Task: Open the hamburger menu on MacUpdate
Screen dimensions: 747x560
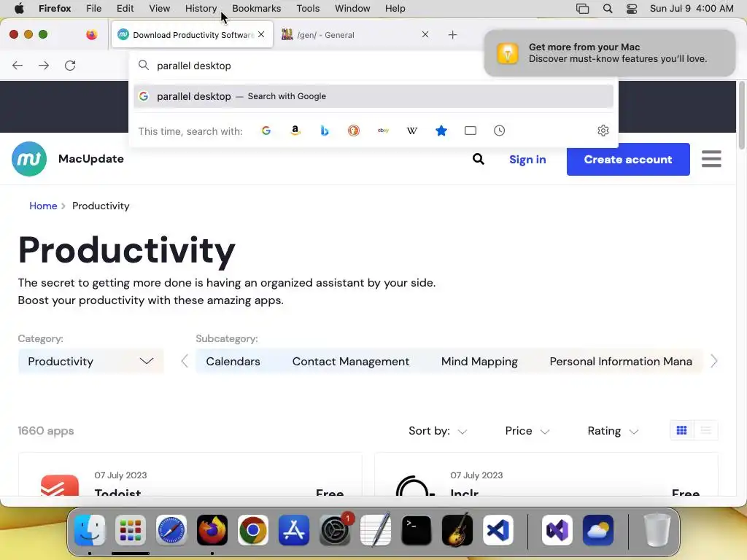Action: [x=711, y=159]
